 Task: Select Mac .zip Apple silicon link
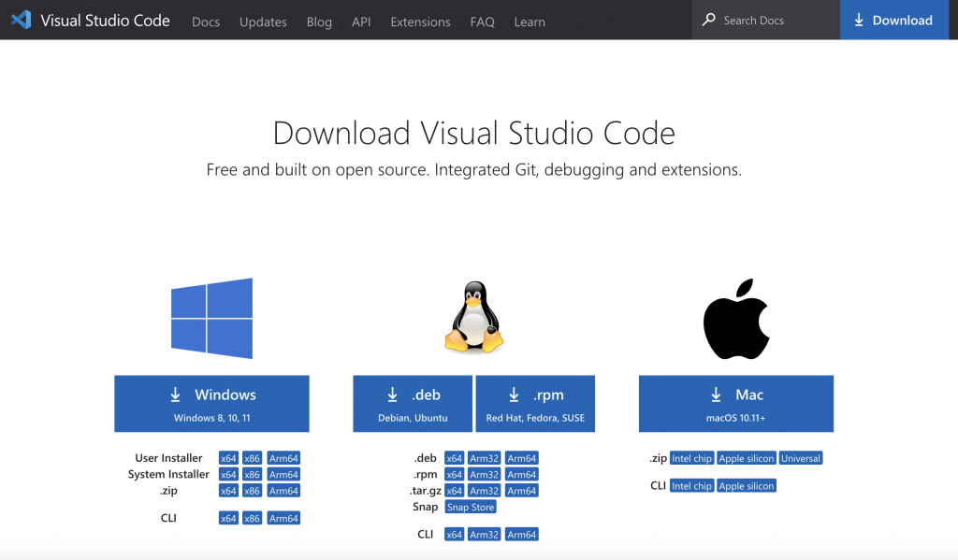747,458
